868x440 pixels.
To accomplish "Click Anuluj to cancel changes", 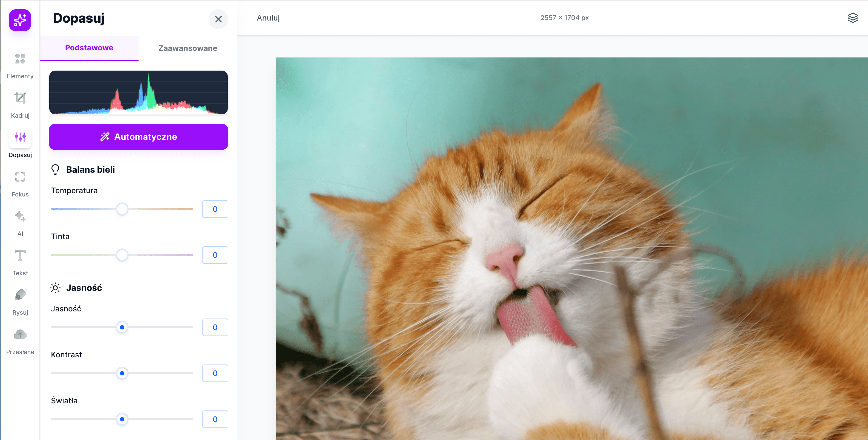I will (268, 18).
